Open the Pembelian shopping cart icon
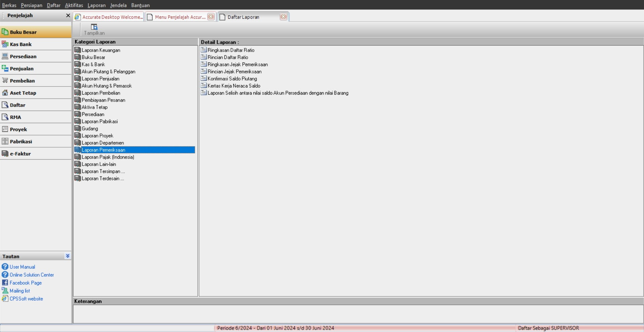644x332 pixels. [5, 80]
